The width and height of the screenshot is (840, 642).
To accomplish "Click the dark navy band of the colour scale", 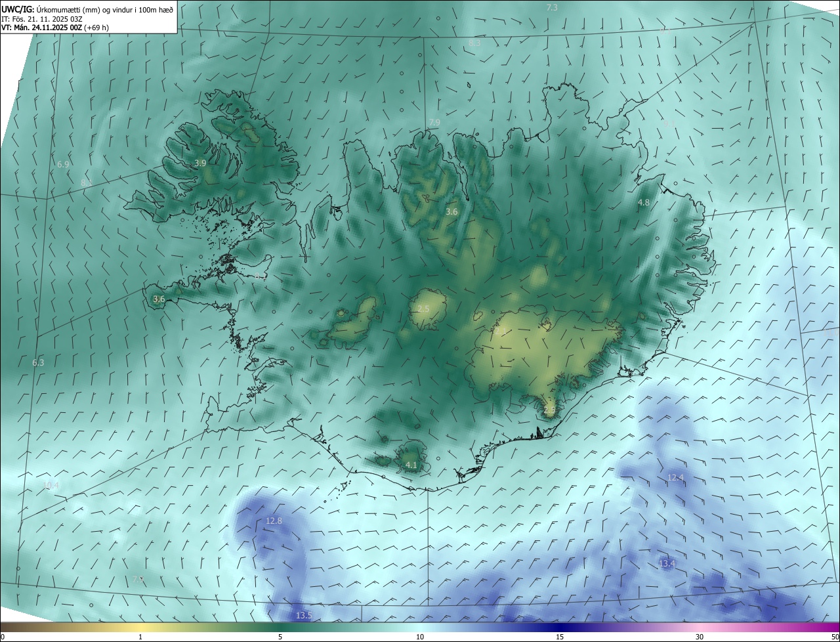I will (x=560, y=628).
